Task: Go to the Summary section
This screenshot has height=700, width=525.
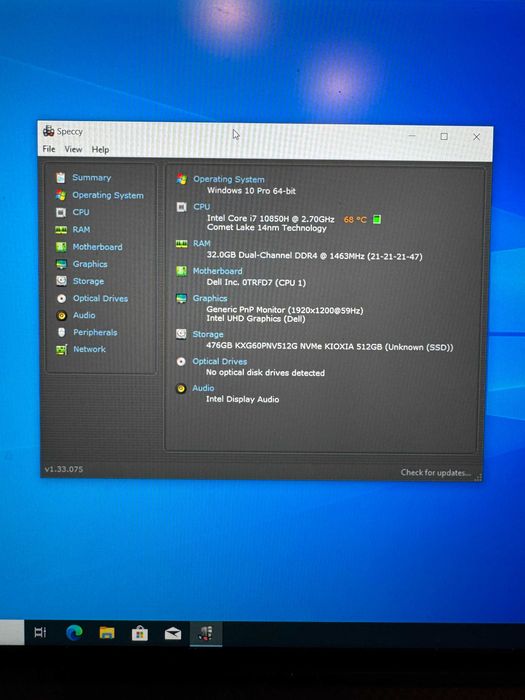Action: coord(92,177)
